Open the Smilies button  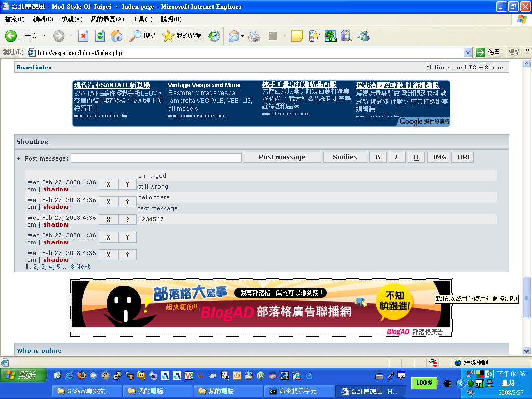click(345, 157)
